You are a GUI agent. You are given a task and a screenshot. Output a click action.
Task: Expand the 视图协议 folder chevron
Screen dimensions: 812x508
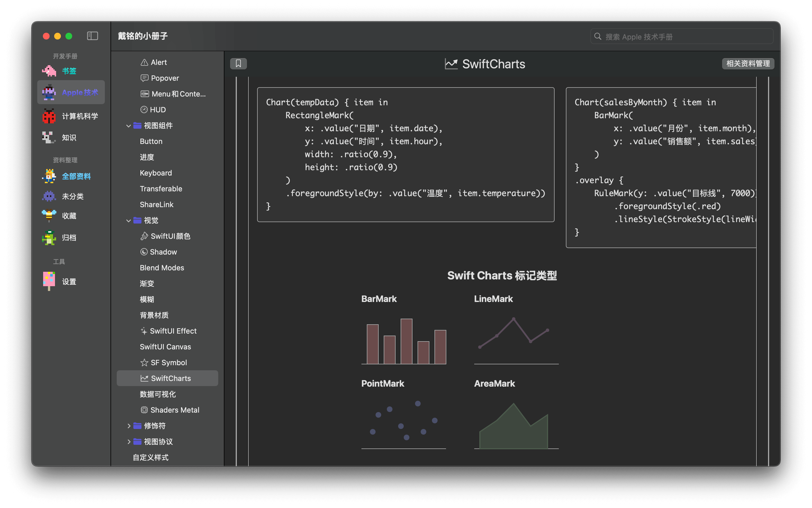point(129,441)
